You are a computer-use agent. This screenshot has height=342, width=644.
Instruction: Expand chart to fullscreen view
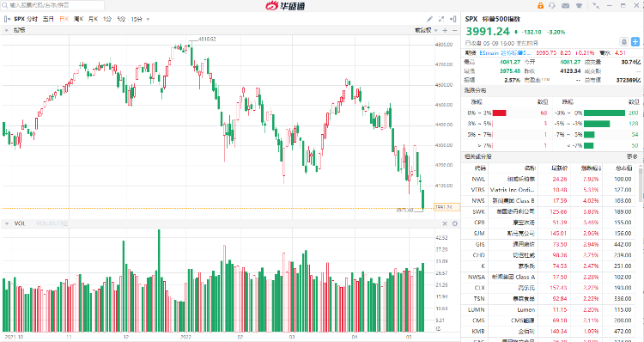[441, 19]
